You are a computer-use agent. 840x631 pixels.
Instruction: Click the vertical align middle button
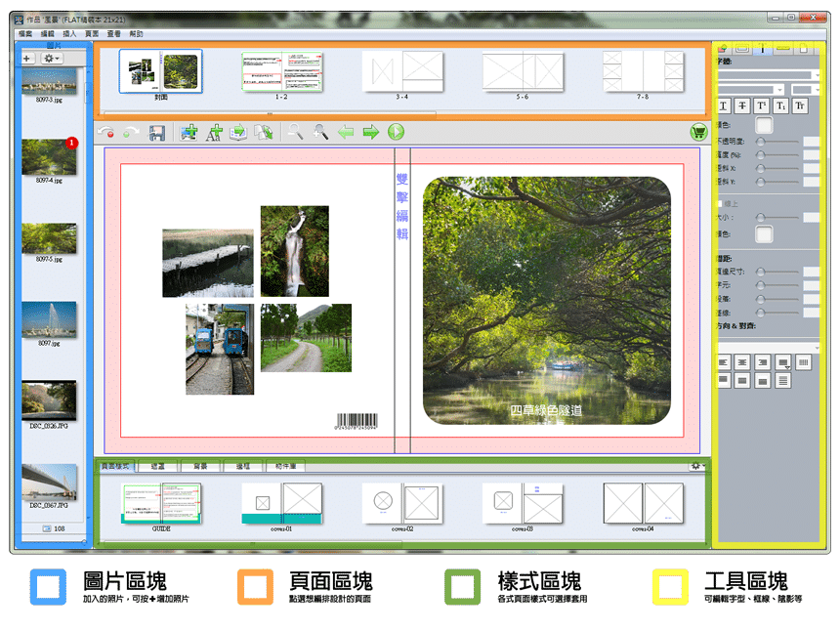pyautogui.click(x=742, y=381)
